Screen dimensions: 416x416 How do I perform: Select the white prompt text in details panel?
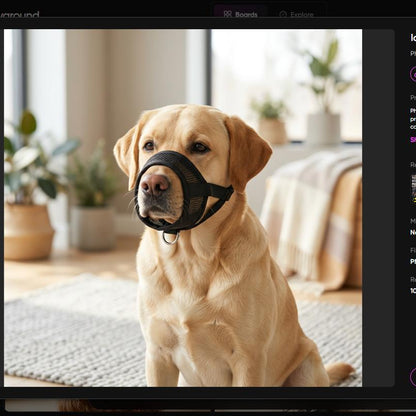[413, 118]
